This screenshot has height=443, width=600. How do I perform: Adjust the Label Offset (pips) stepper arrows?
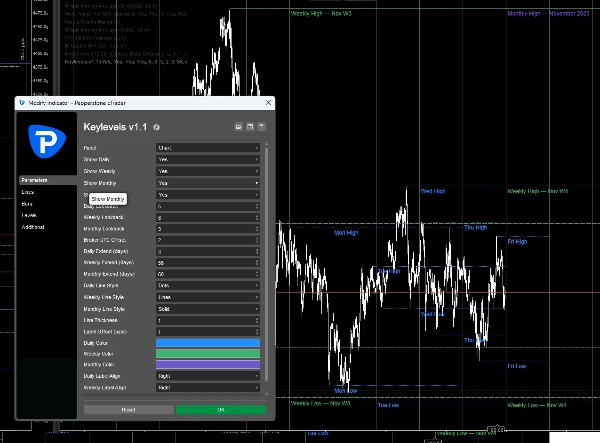point(257,332)
